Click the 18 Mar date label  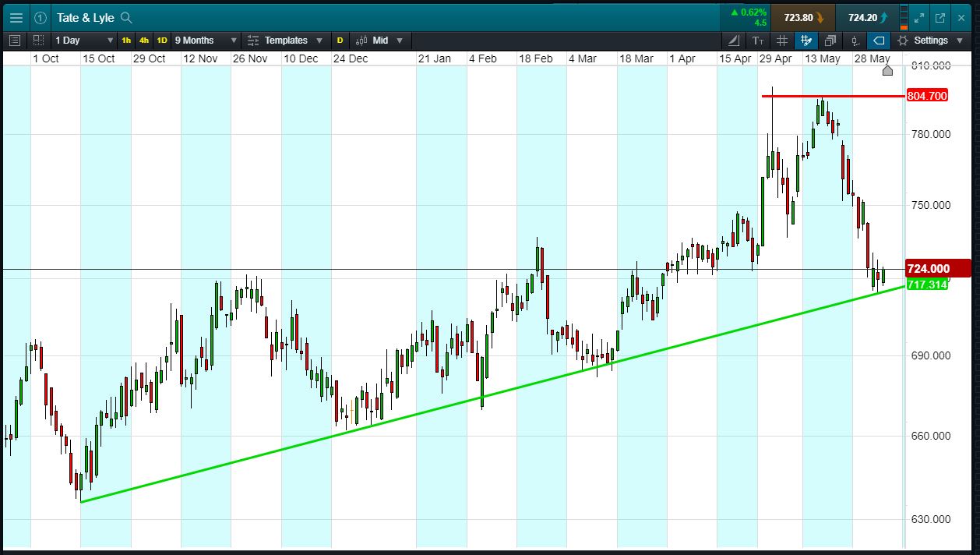point(636,58)
